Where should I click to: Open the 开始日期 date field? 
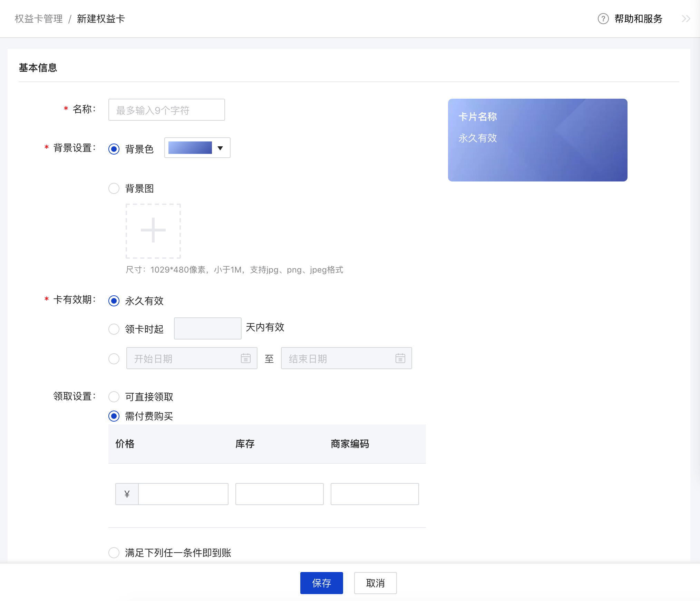192,358
